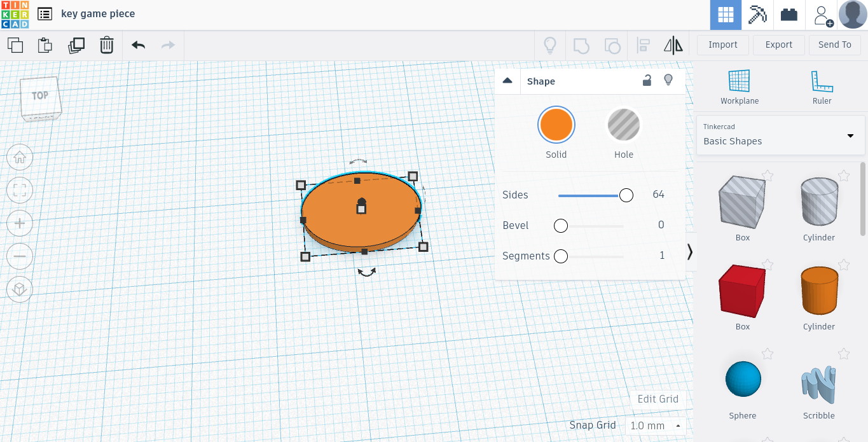Viewport: 868px width, 442px height.
Task: Click the Copy tool icon
Action: tap(15, 45)
